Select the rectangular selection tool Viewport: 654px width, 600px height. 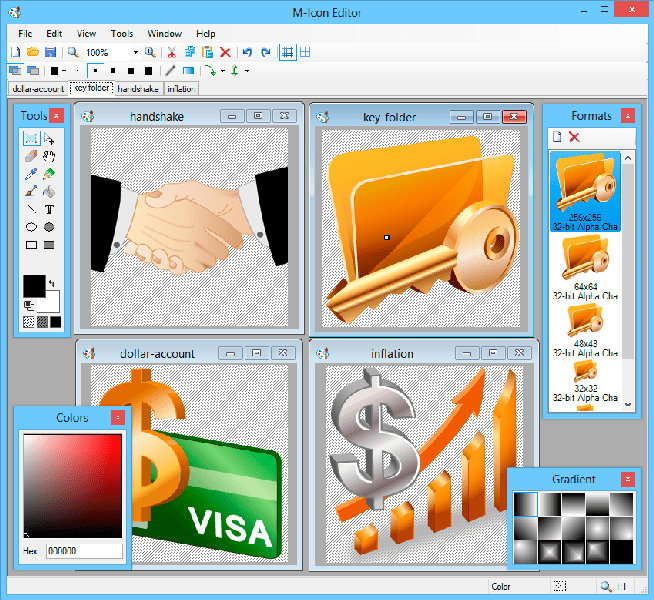click(x=31, y=138)
